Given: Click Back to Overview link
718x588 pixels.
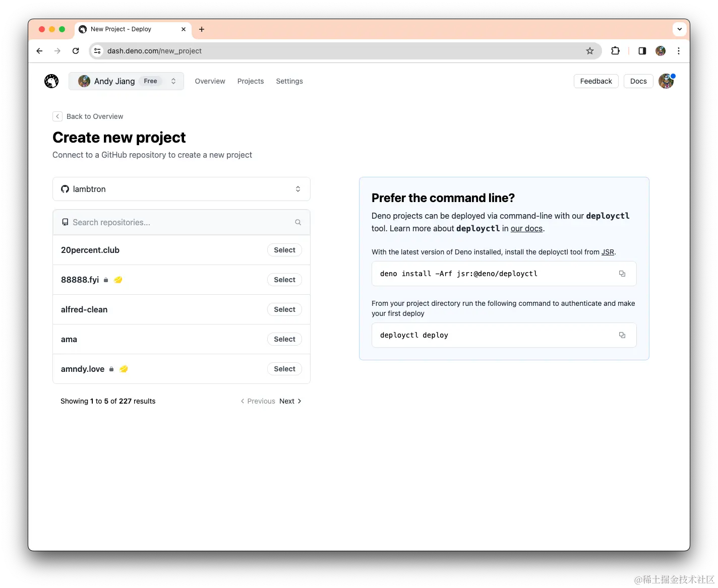Looking at the screenshot, I should coord(95,116).
